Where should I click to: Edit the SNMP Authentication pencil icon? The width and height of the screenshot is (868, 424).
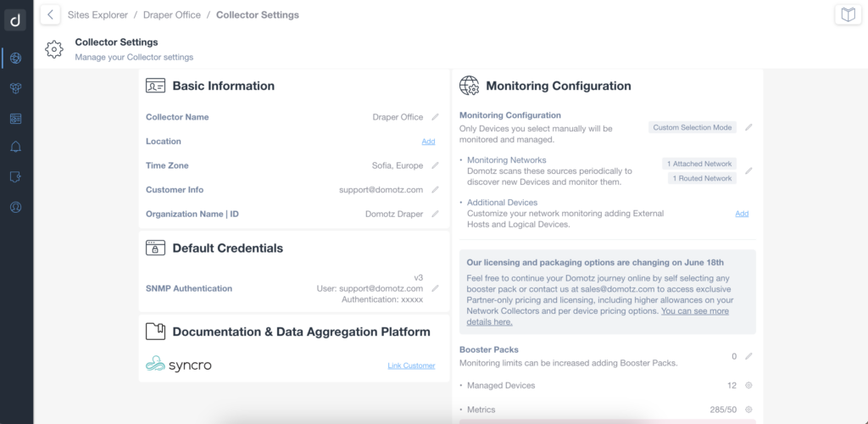point(435,288)
